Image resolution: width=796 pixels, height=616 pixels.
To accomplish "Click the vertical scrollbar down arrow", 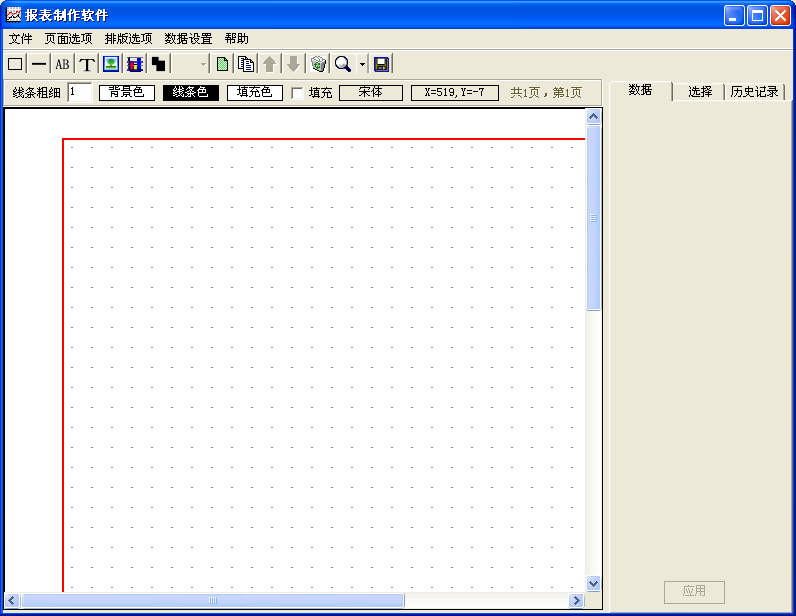I will (x=593, y=583).
